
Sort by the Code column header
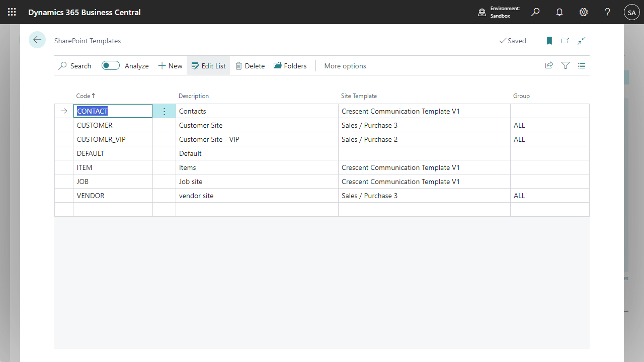86,96
